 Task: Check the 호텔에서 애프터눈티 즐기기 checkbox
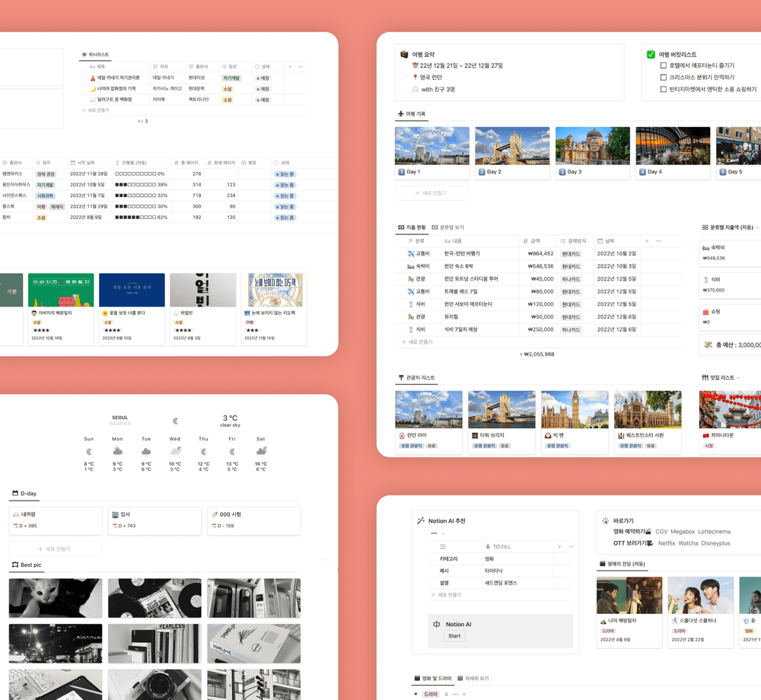click(x=664, y=66)
